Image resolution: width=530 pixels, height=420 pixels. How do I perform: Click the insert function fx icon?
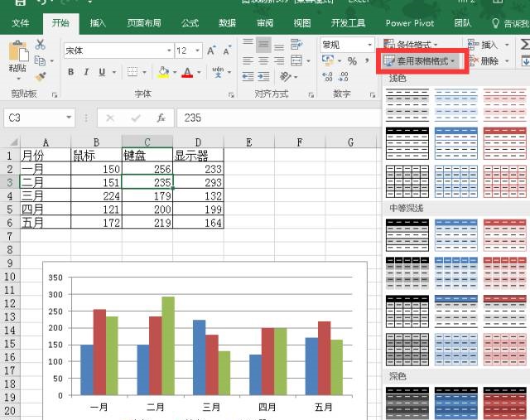161,118
